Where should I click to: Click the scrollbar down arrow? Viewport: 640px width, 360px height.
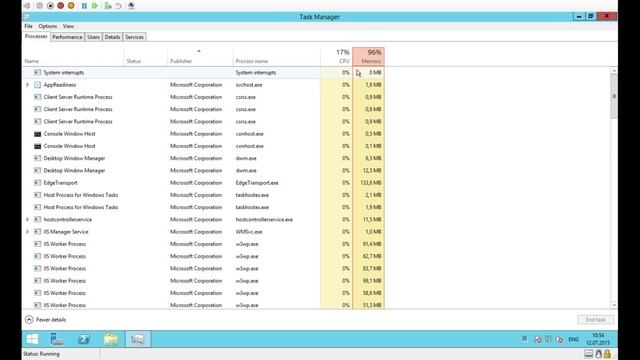614,305
